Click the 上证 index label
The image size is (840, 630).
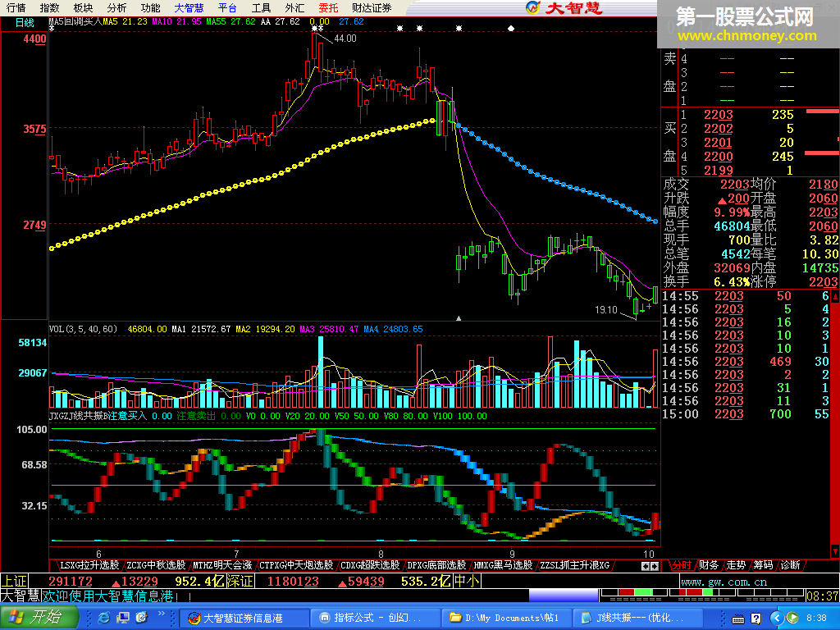(x=14, y=582)
